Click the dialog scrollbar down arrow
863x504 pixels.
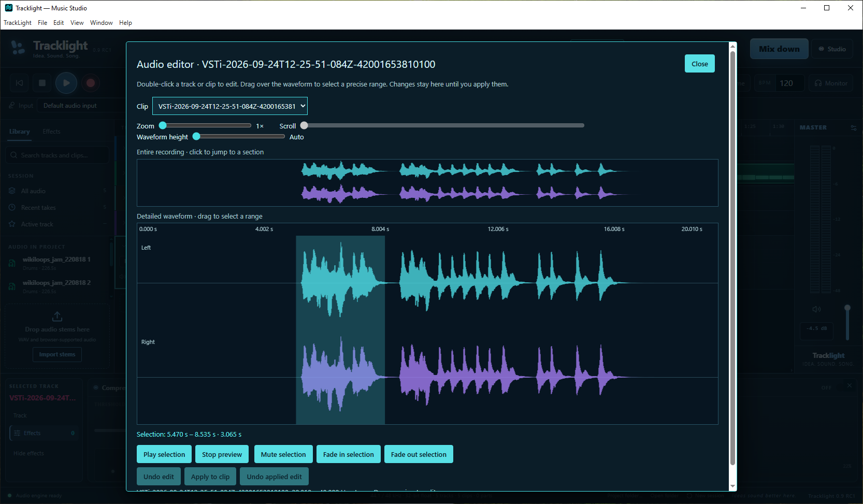pyautogui.click(x=732, y=486)
